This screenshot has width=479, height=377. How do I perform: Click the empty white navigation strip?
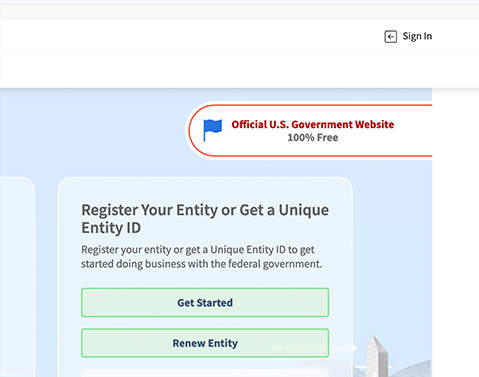click(x=239, y=70)
